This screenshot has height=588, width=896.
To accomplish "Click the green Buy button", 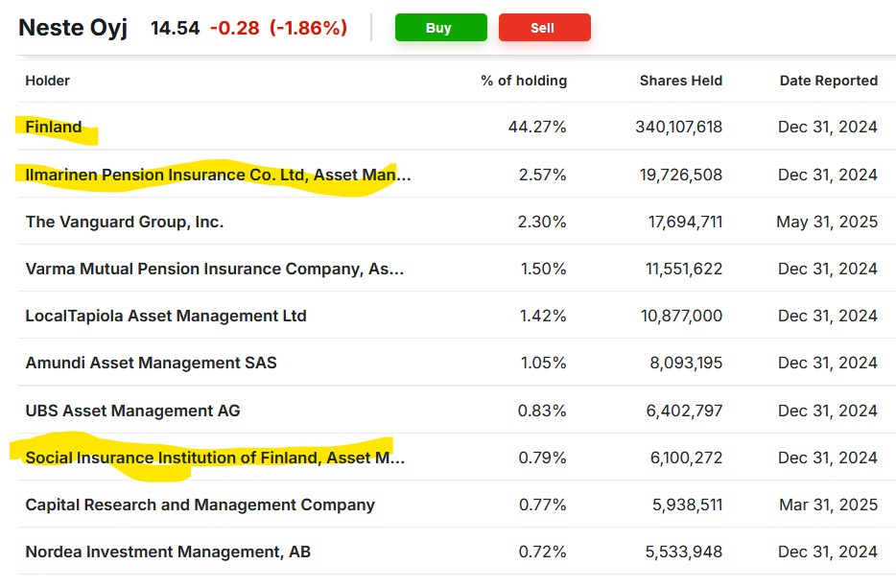I will point(440,28).
